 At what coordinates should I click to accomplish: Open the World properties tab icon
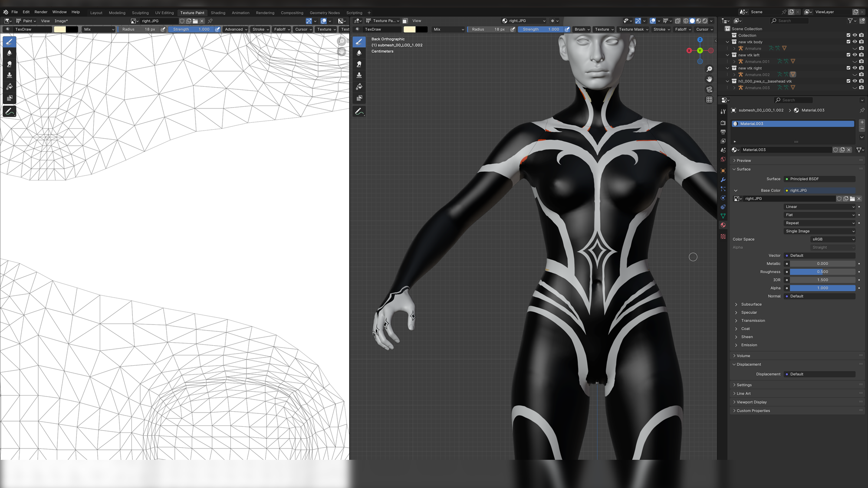point(723,159)
